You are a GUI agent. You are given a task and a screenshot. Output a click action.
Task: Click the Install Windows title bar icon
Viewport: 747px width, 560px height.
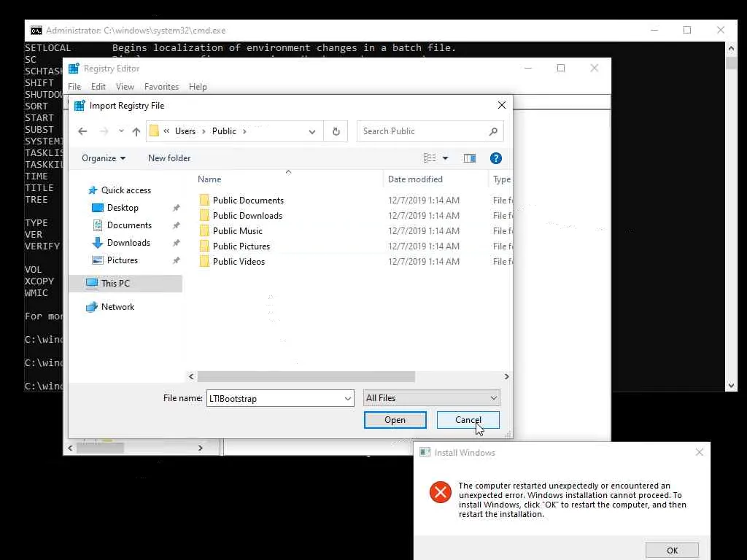click(x=425, y=452)
